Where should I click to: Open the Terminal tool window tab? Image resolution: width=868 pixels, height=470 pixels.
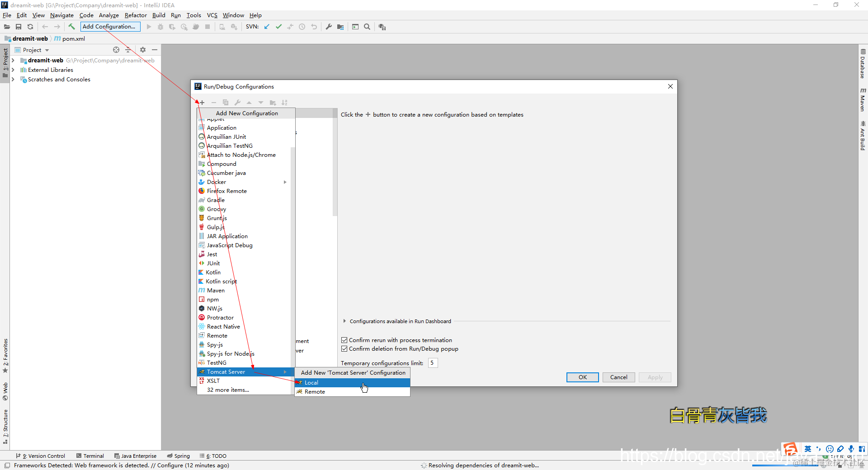click(x=90, y=456)
